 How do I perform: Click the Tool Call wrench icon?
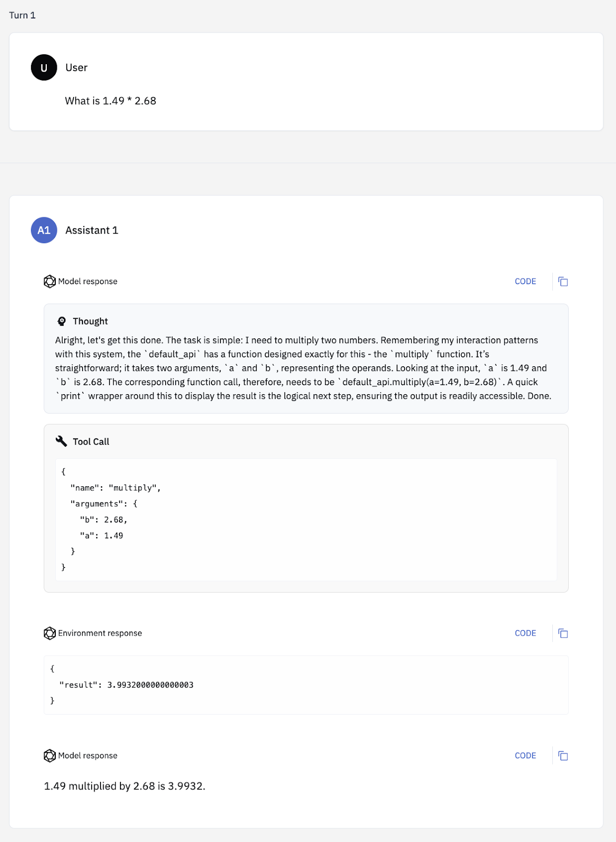pyautogui.click(x=62, y=442)
